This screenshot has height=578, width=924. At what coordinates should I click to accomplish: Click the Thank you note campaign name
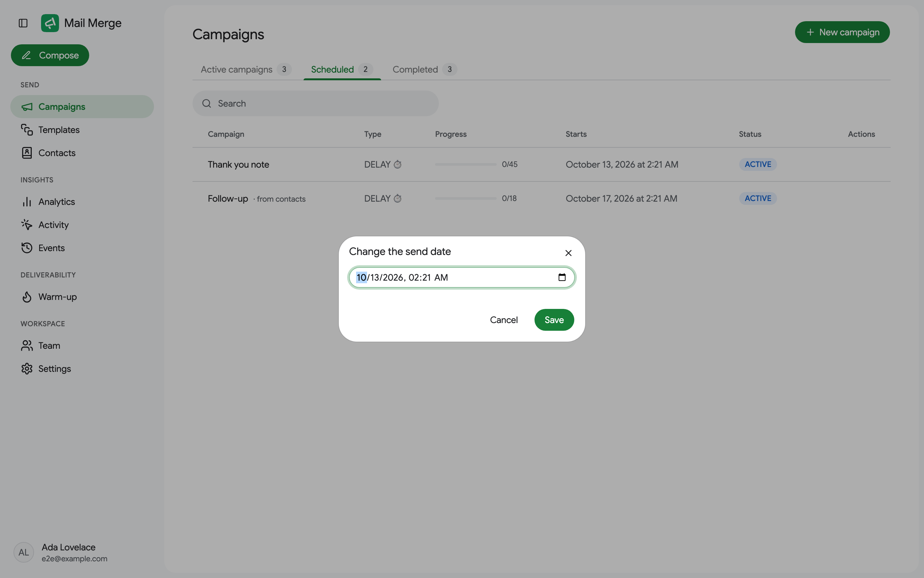click(238, 164)
